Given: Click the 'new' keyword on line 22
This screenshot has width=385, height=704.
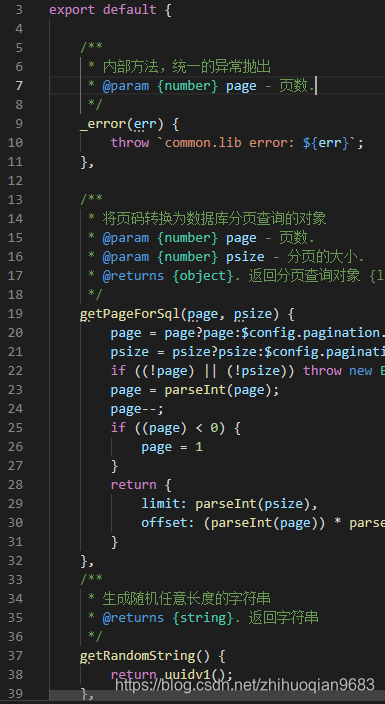Looking at the screenshot, I should tap(360, 370).
